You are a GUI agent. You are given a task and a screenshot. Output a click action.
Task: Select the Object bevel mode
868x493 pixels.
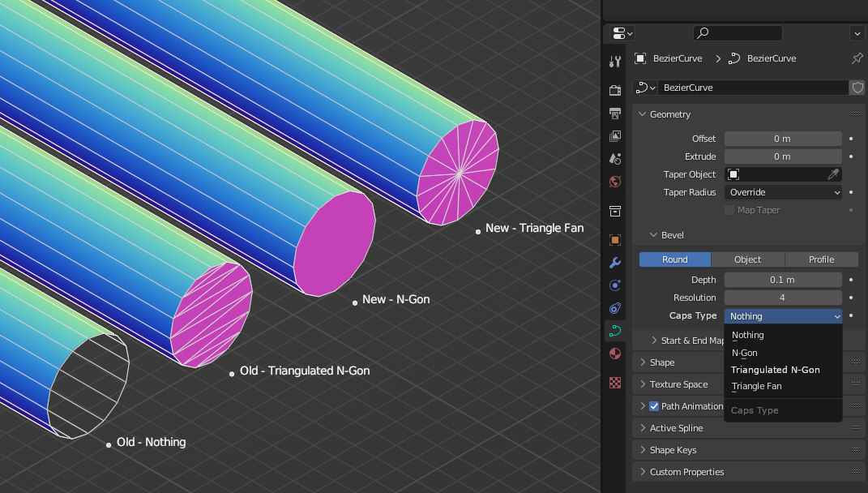tap(747, 259)
